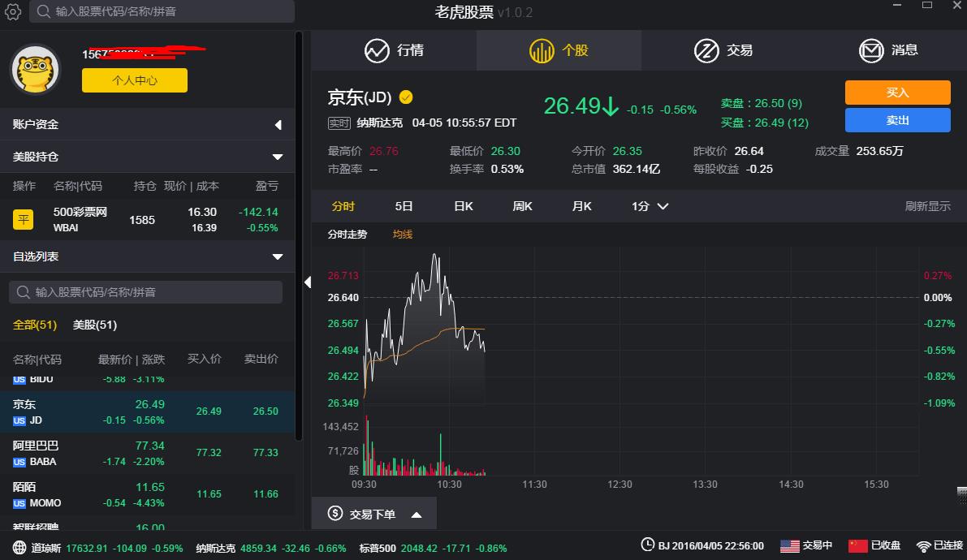Open 个人中心 personal center
This screenshot has width=967, height=560.
click(x=135, y=80)
